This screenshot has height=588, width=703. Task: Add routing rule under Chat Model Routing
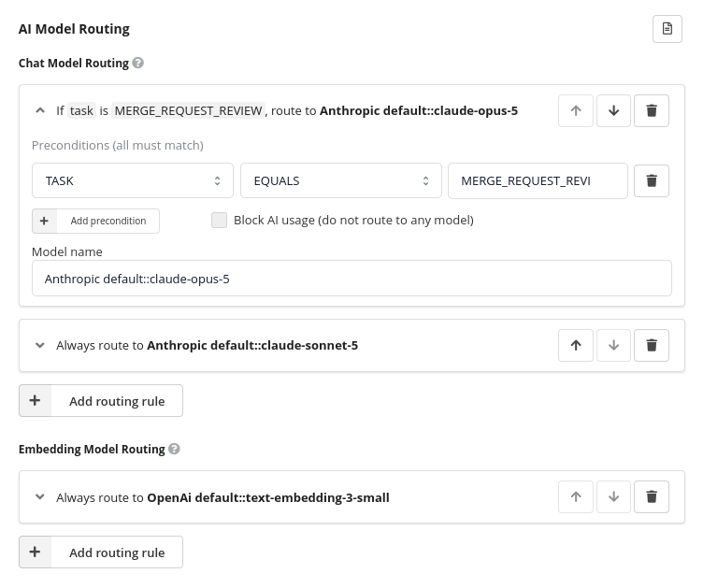pyautogui.click(x=101, y=401)
